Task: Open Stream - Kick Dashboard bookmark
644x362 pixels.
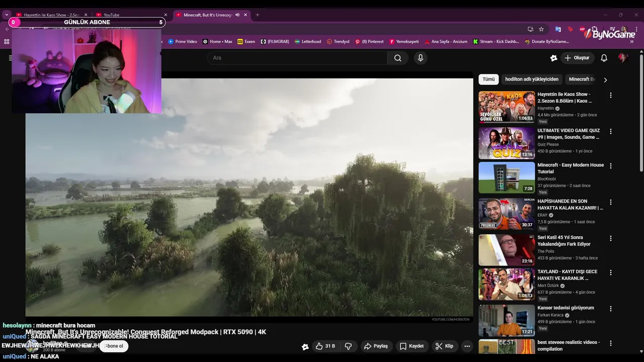Action: tap(496, 42)
